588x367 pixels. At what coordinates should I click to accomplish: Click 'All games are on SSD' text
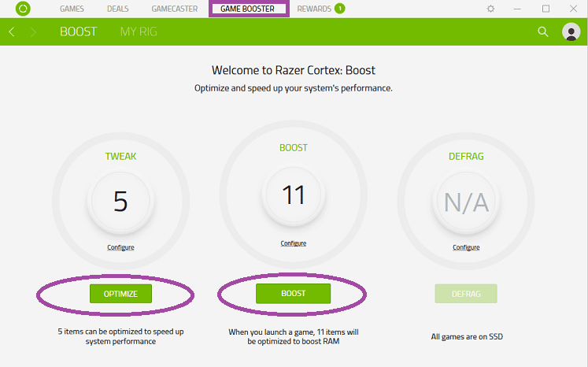click(x=467, y=336)
